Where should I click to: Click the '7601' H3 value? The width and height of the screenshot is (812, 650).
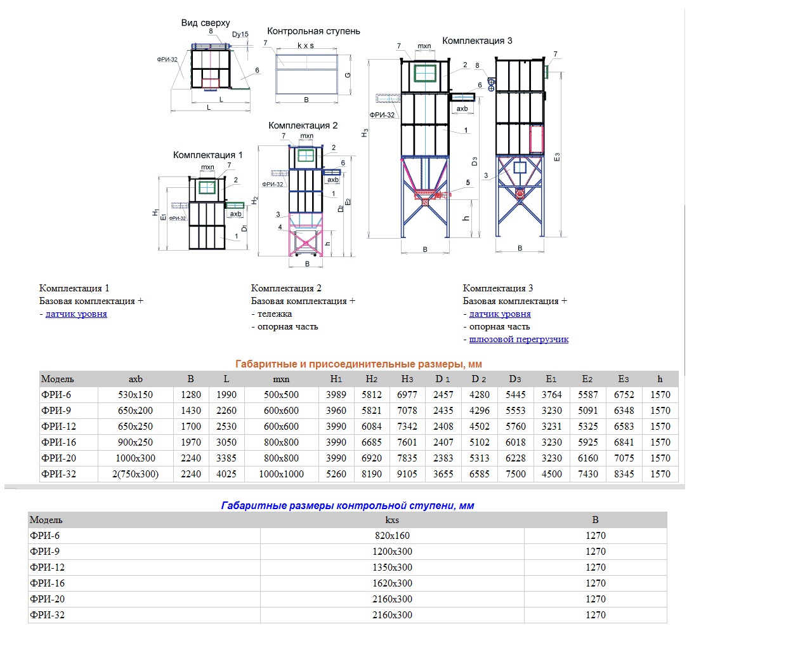point(407,442)
